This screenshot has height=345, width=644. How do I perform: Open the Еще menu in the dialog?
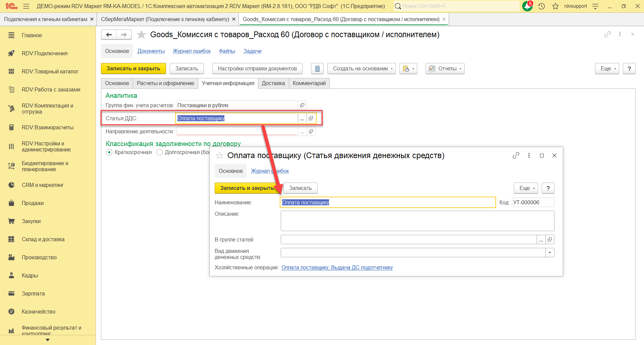pos(525,188)
